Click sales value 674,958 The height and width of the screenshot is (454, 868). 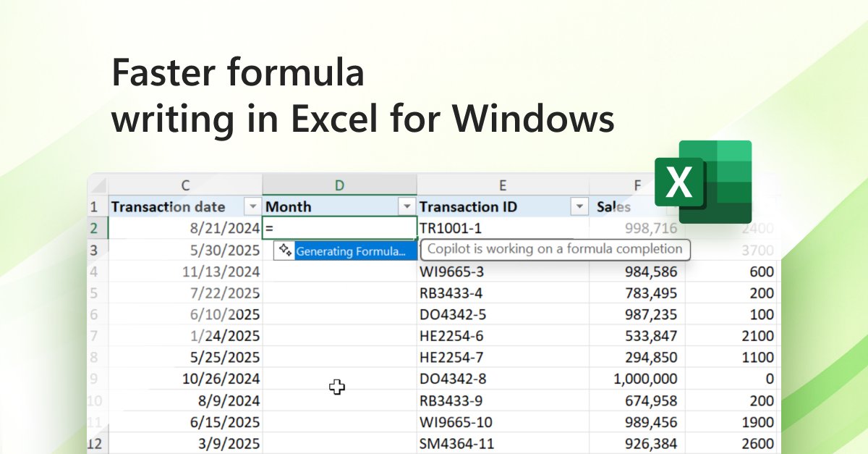pyautogui.click(x=637, y=400)
